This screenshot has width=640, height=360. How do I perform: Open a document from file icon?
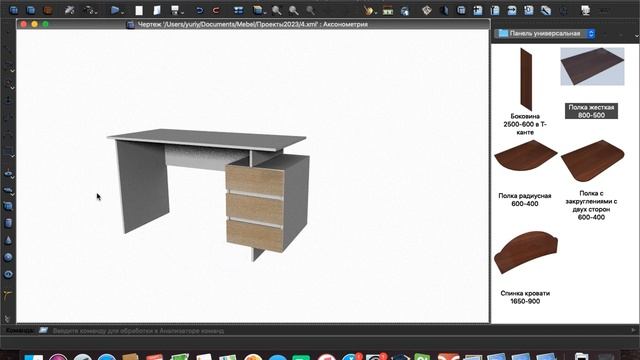pos(157,10)
